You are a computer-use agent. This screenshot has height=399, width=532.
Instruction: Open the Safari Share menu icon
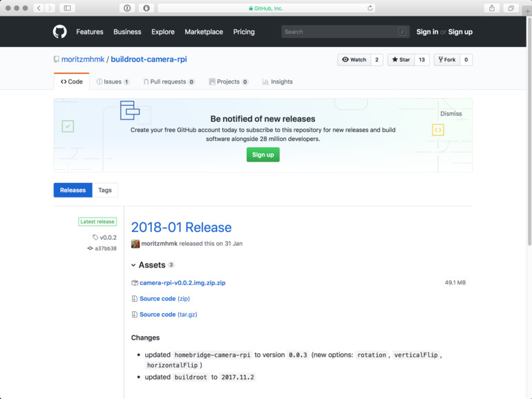[x=492, y=8]
